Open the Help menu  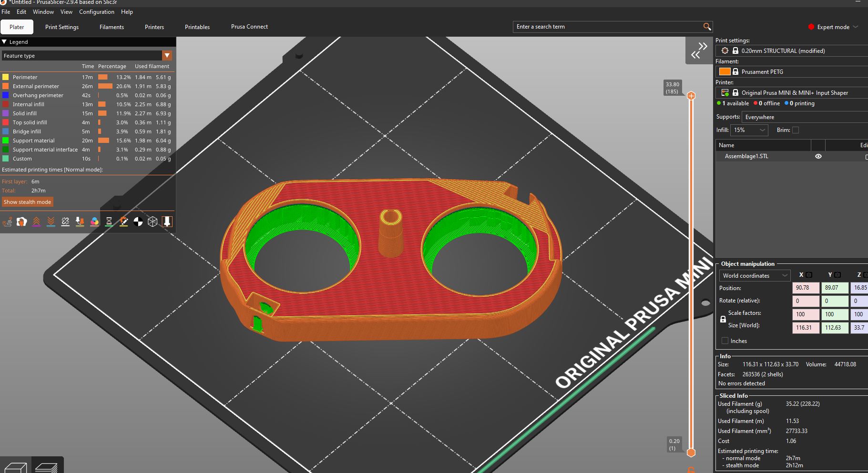(x=127, y=11)
